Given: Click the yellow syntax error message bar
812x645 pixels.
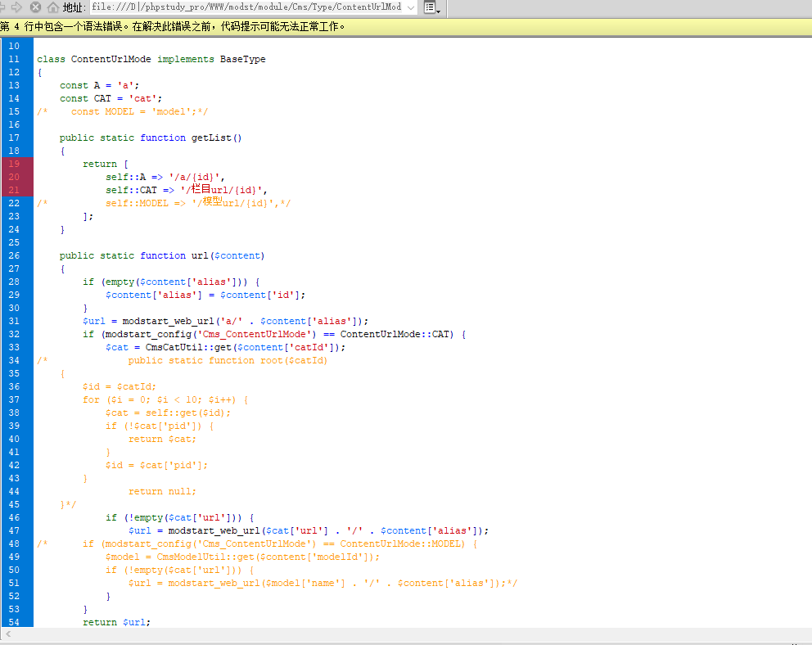Looking at the screenshot, I should [x=406, y=26].
